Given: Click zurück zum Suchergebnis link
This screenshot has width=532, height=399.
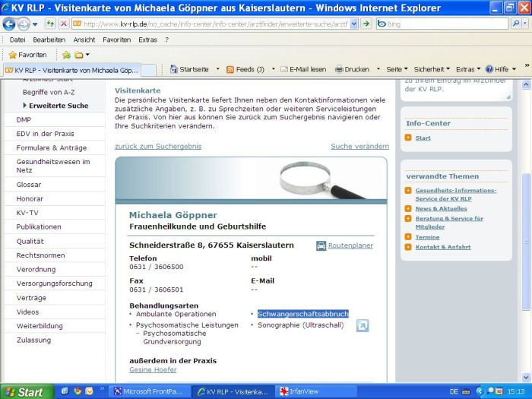Looking at the screenshot, I should (x=158, y=146).
